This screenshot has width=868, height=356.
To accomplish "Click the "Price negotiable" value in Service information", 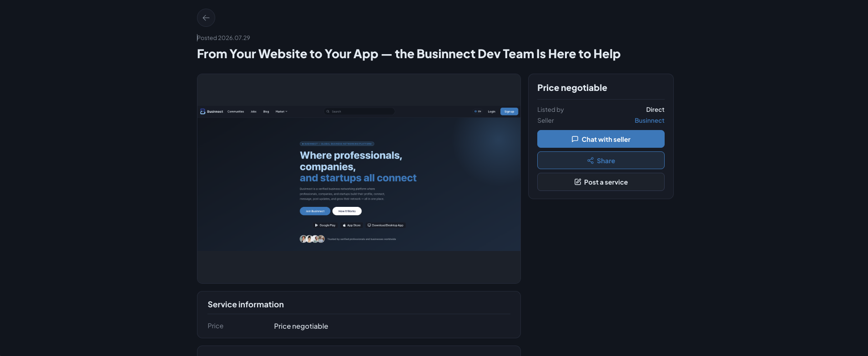I will click(x=301, y=326).
